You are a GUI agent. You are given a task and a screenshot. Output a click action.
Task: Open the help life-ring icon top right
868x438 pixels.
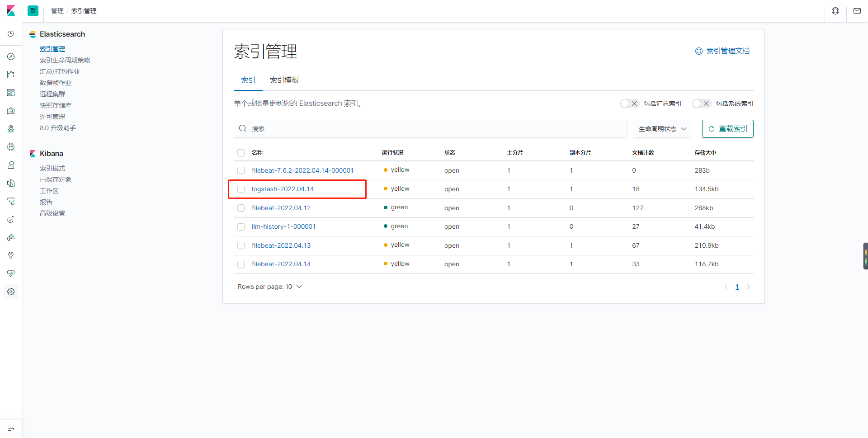pos(835,11)
